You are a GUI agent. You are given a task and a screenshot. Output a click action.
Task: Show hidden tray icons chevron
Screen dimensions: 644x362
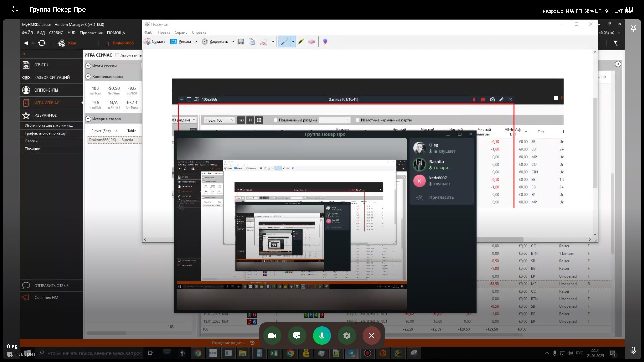click(547, 353)
